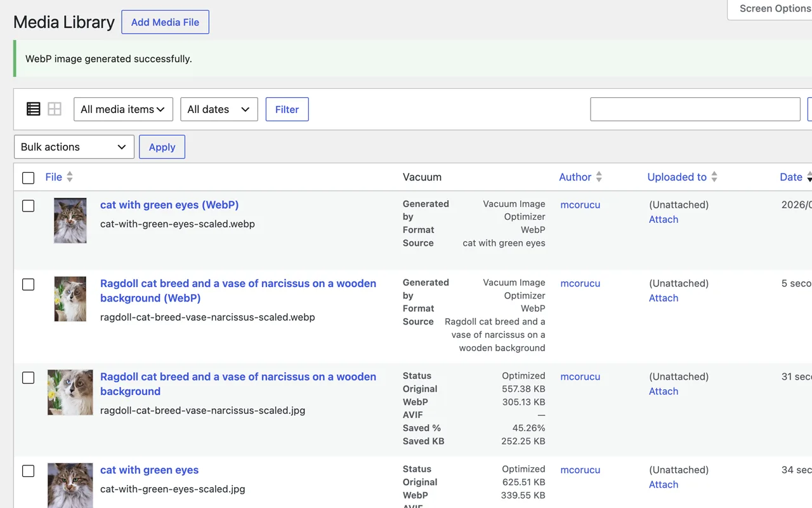Sort by Uploaded to arrows
Viewport: 812px width, 508px height.
[x=714, y=177]
